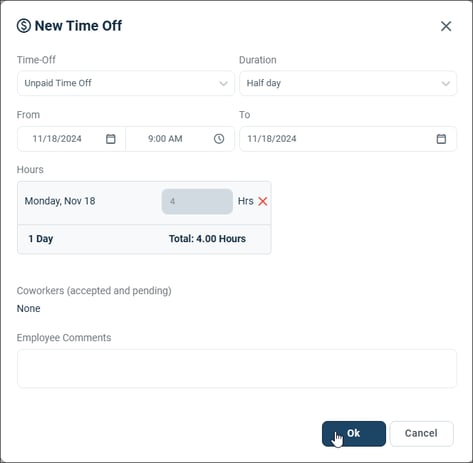Image resolution: width=473 pixels, height=463 pixels.
Task: Click the hours box showing 4
Action: [197, 201]
